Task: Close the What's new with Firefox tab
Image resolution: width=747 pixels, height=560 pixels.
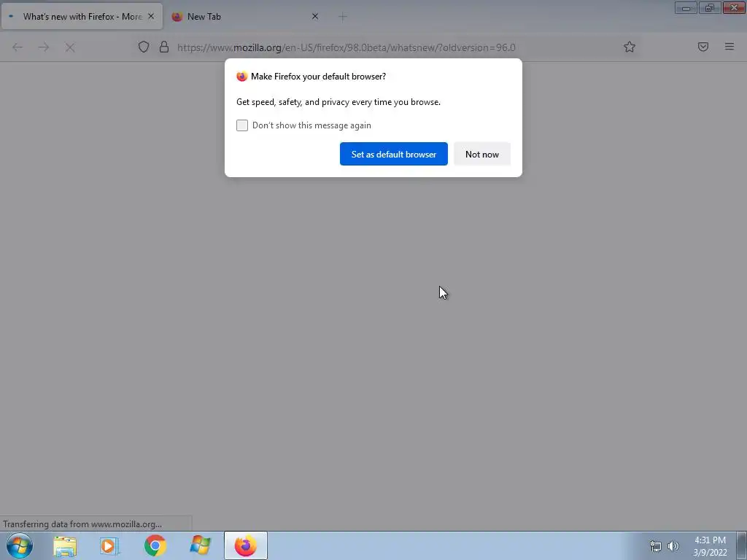Action: tap(151, 16)
